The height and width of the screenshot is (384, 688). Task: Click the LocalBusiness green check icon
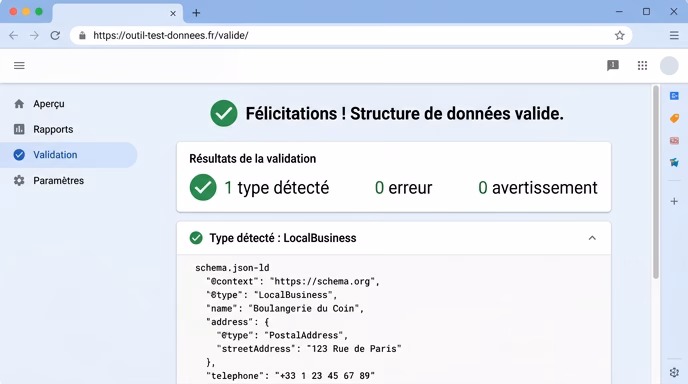pos(196,238)
